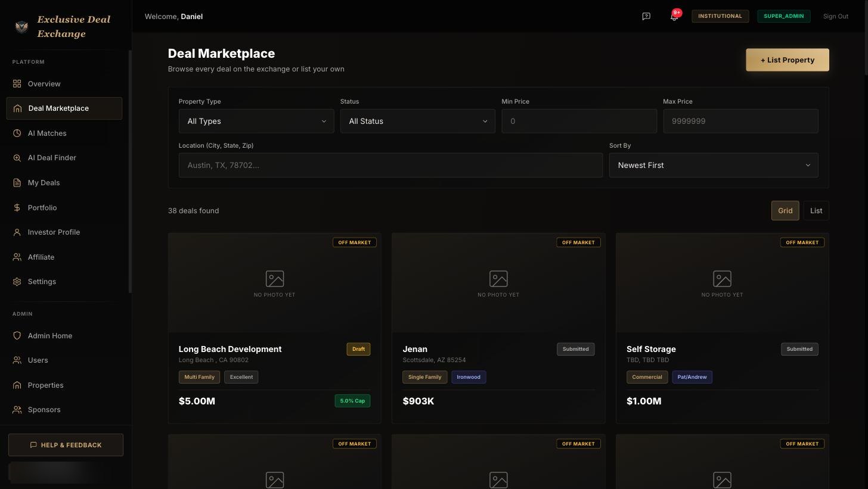Screen dimensions: 868x489
Task: Click the Scottsdale, AZ 85254 address
Action: 434,360
